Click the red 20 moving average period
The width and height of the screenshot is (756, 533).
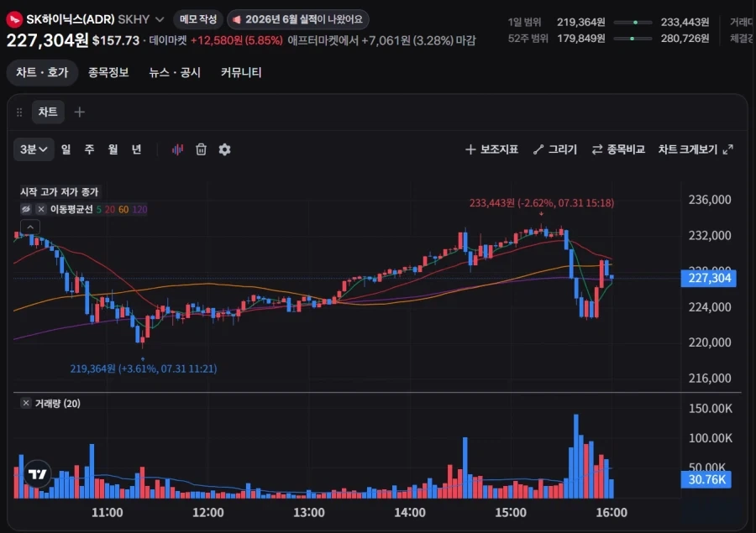(110, 209)
